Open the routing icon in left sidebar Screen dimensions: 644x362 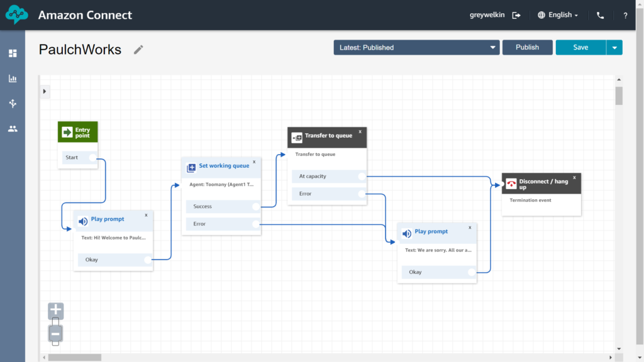click(x=13, y=104)
